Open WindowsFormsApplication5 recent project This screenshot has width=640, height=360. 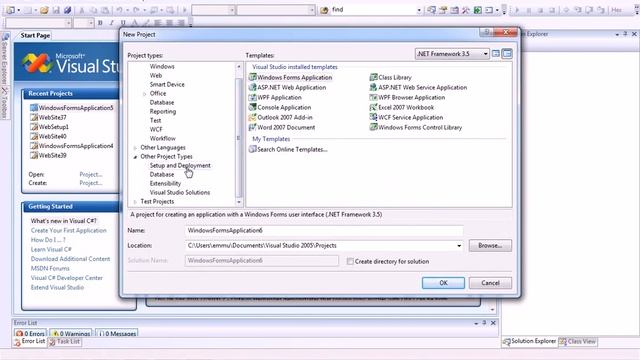point(71,108)
